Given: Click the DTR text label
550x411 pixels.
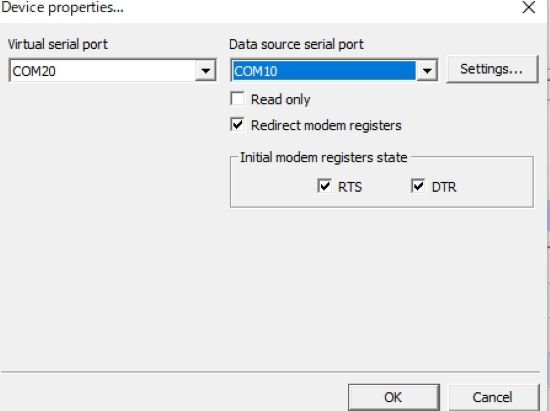Looking at the screenshot, I should click(x=444, y=187).
